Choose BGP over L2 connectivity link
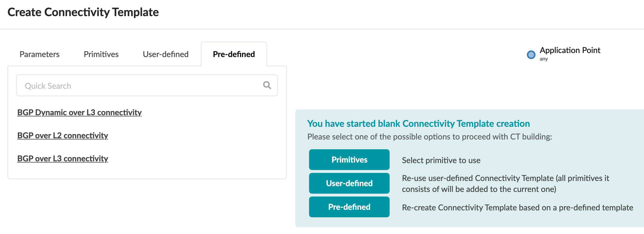Screen dimensions: 644x234 [63, 135]
